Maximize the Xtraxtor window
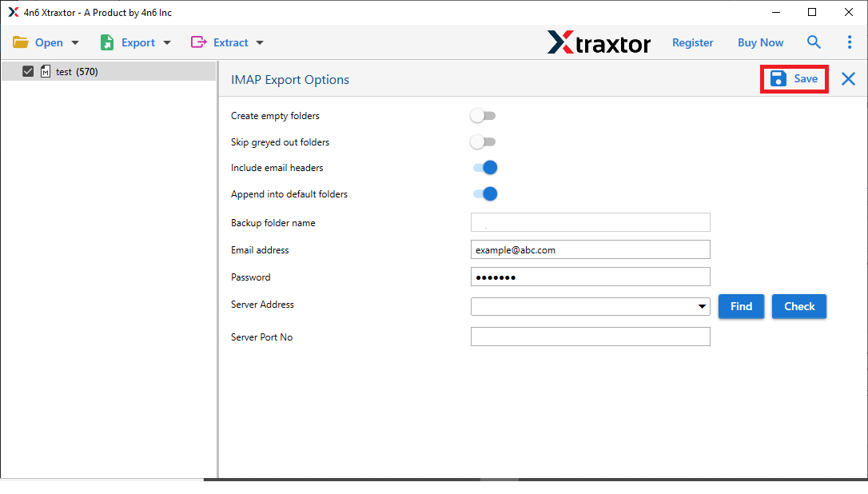Screen dimensions: 868x494 [812, 12]
